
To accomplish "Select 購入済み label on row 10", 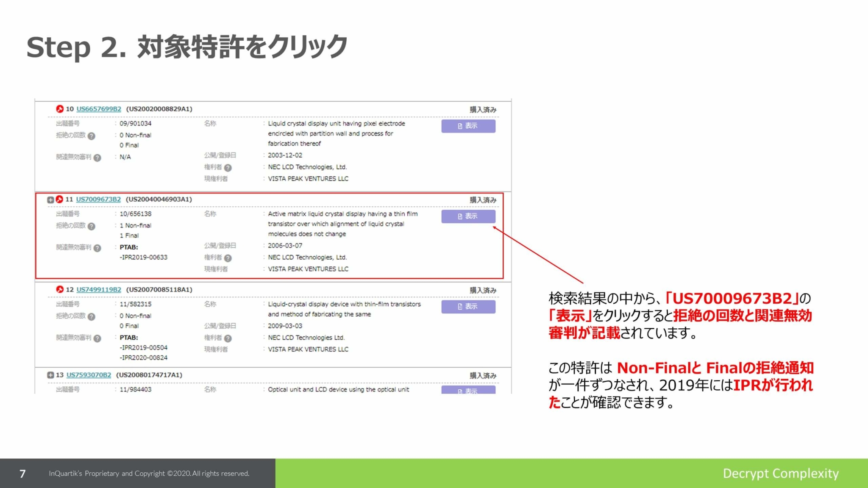I will [483, 110].
